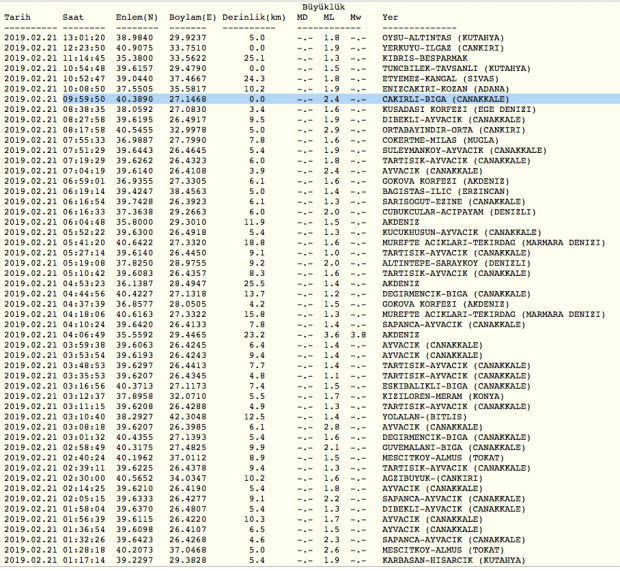Click the Saat column header
The image size is (620, 571).
[73, 18]
